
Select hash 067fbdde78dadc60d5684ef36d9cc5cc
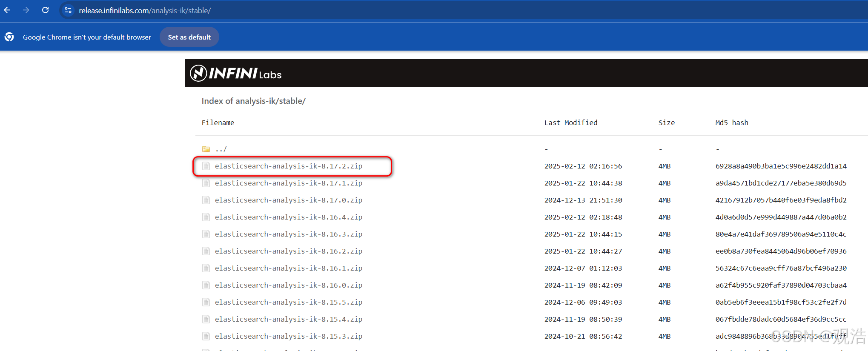point(781,319)
